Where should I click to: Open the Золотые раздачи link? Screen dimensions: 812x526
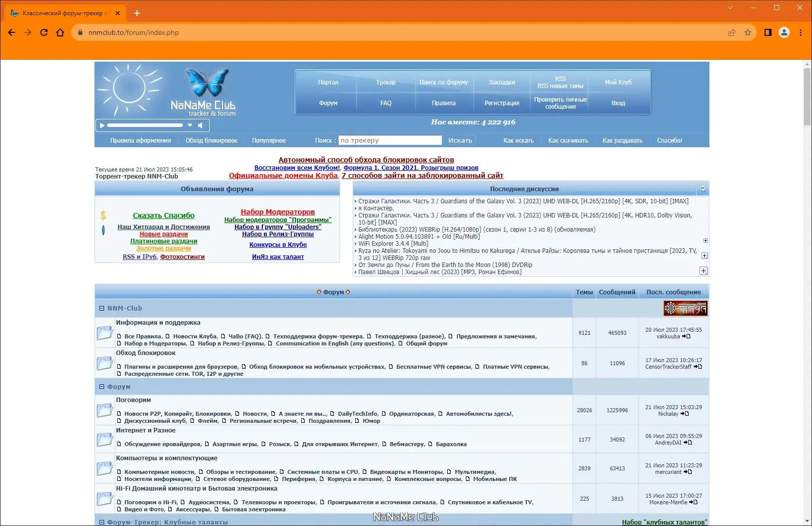(164, 248)
